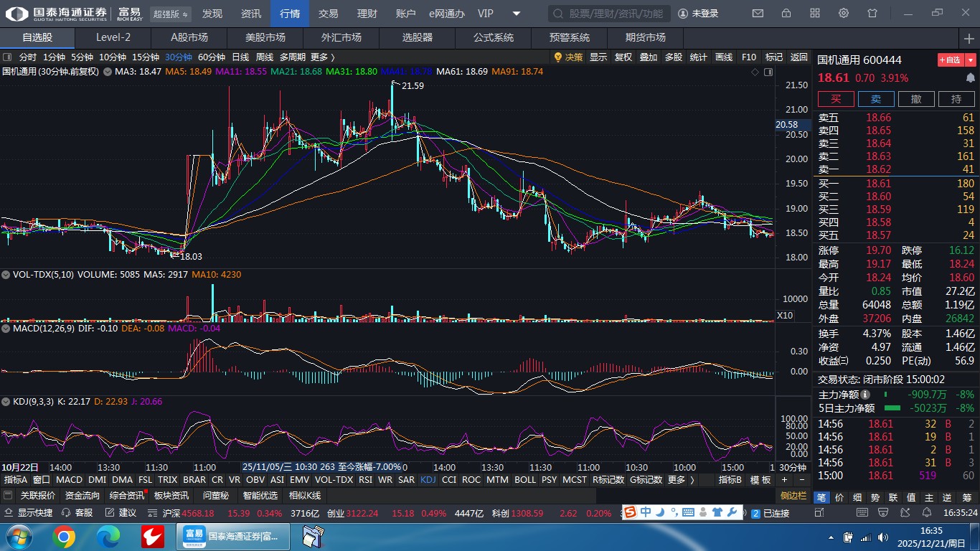Click the four-square layout grid icon
980x551 pixels.
(x=815, y=14)
